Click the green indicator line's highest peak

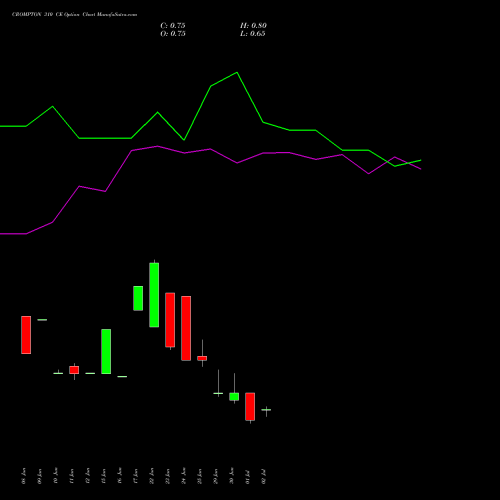tap(237, 73)
